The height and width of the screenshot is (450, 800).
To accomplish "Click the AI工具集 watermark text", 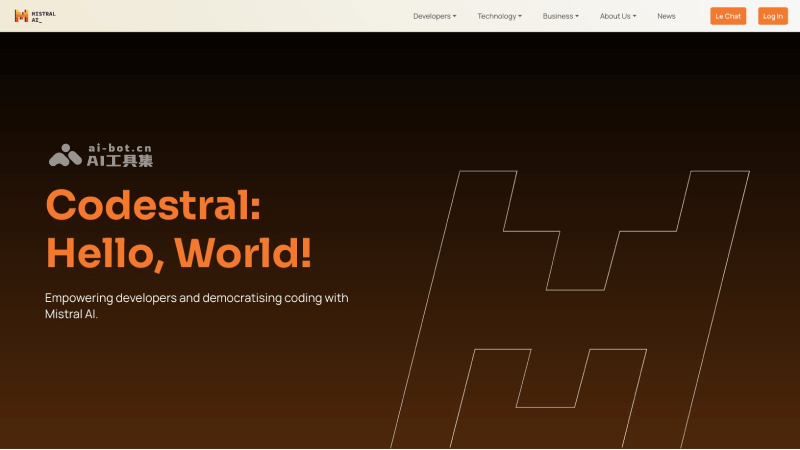I will coord(120,160).
